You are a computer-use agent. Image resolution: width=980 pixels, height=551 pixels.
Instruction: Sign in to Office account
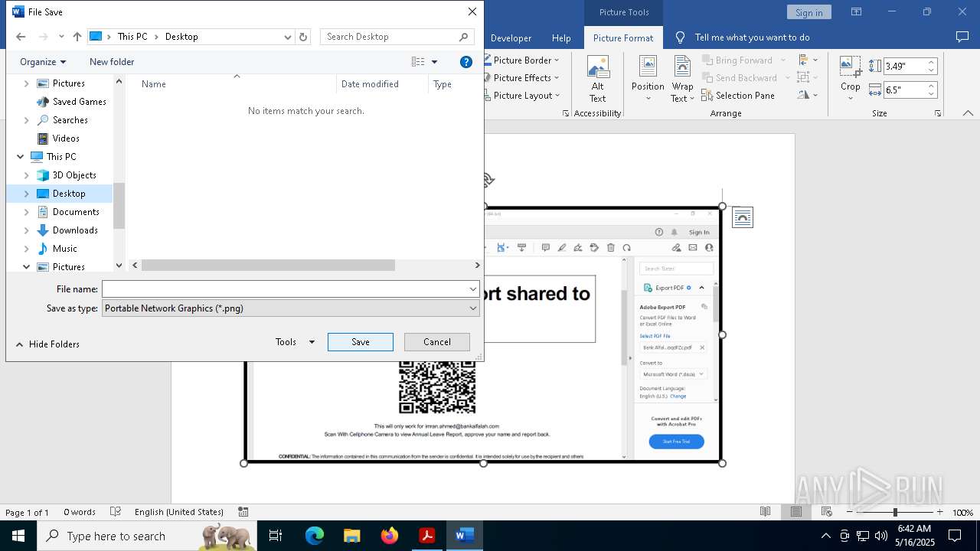(808, 12)
